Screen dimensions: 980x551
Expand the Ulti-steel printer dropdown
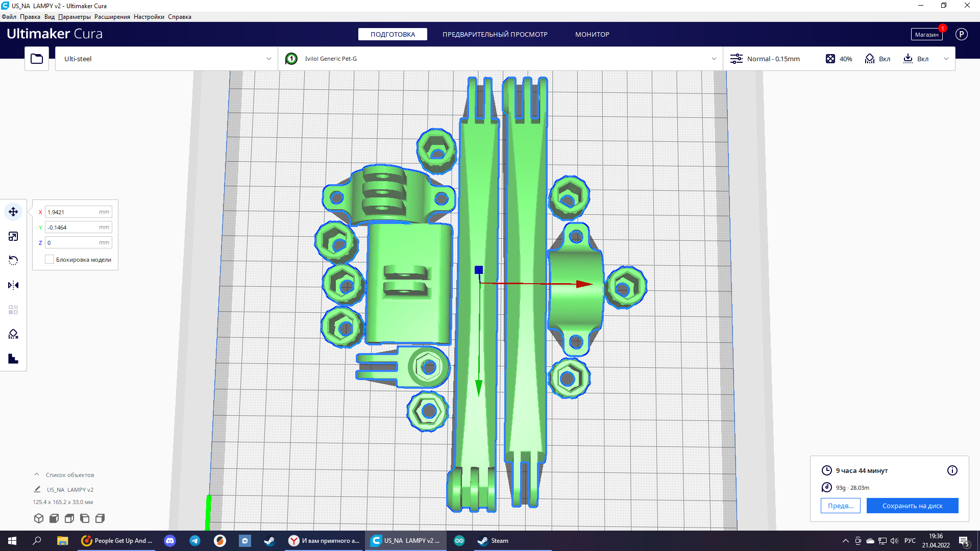[268, 59]
